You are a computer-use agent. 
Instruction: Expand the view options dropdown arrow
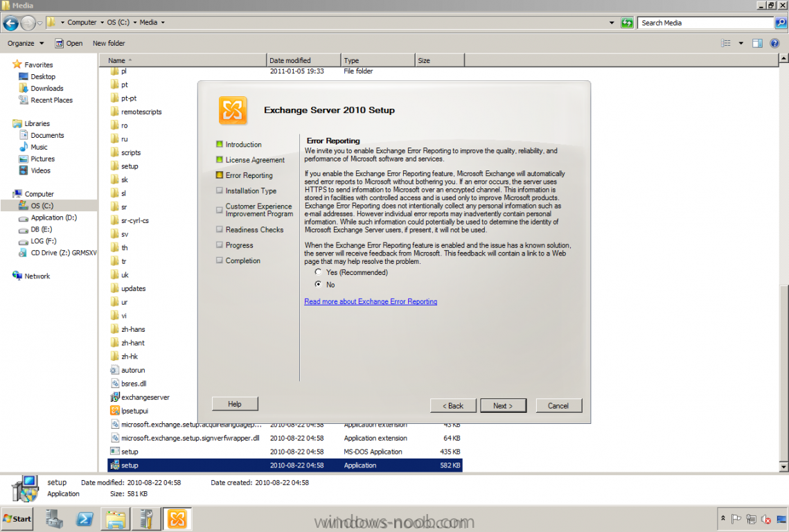pyautogui.click(x=741, y=43)
